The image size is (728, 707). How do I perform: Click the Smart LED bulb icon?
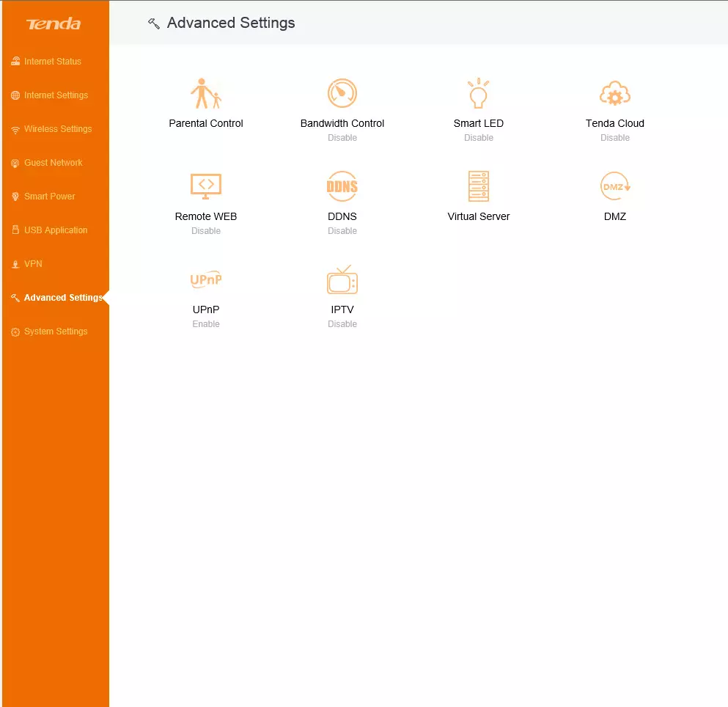click(x=478, y=93)
